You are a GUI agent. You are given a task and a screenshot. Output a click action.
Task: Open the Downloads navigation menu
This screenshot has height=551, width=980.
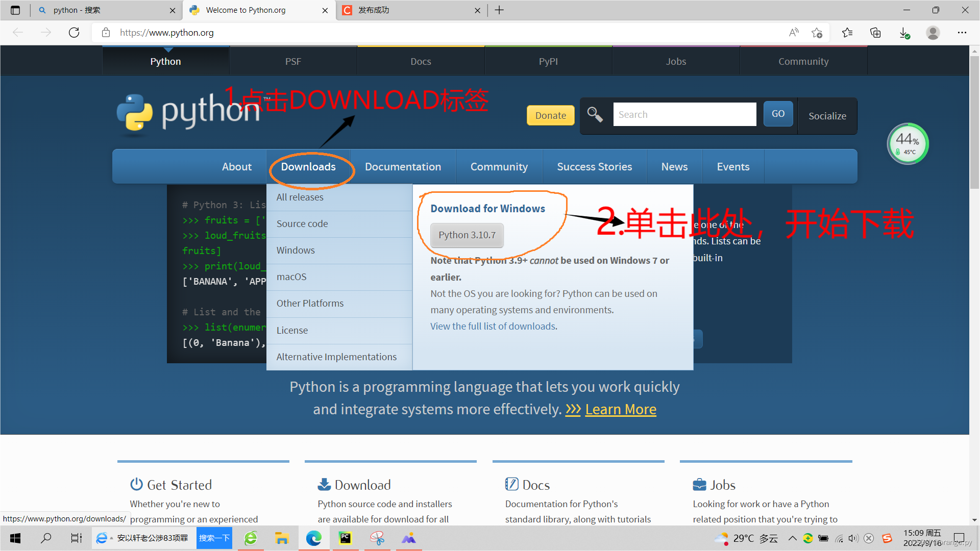pyautogui.click(x=308, y=166)
